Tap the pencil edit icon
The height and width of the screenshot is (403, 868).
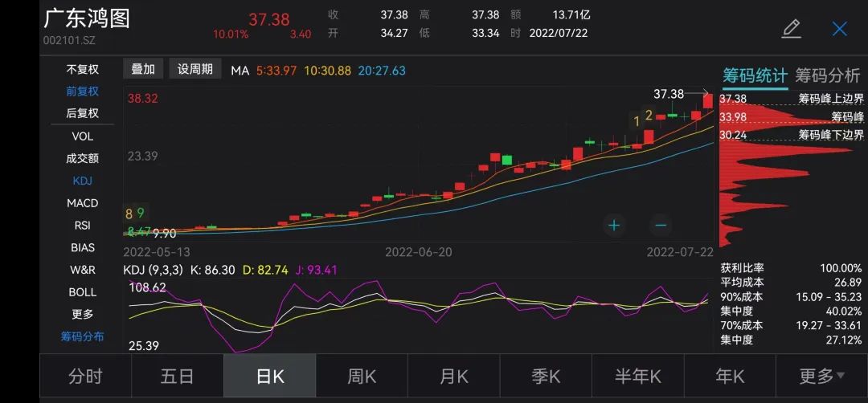point(791,30)
